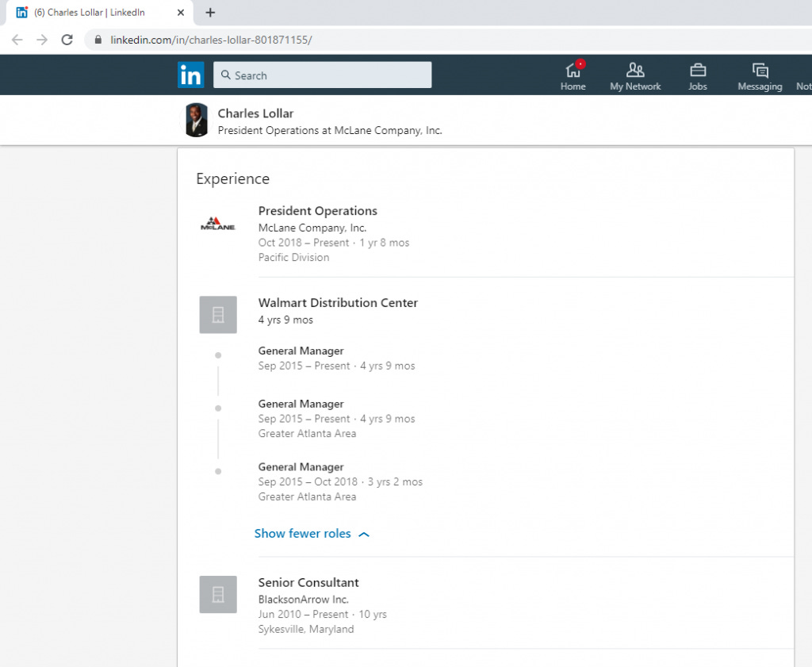Click the BlacksonArrow Inc. company name
This screenshot has width=812, height=667.
click(303, 599)
